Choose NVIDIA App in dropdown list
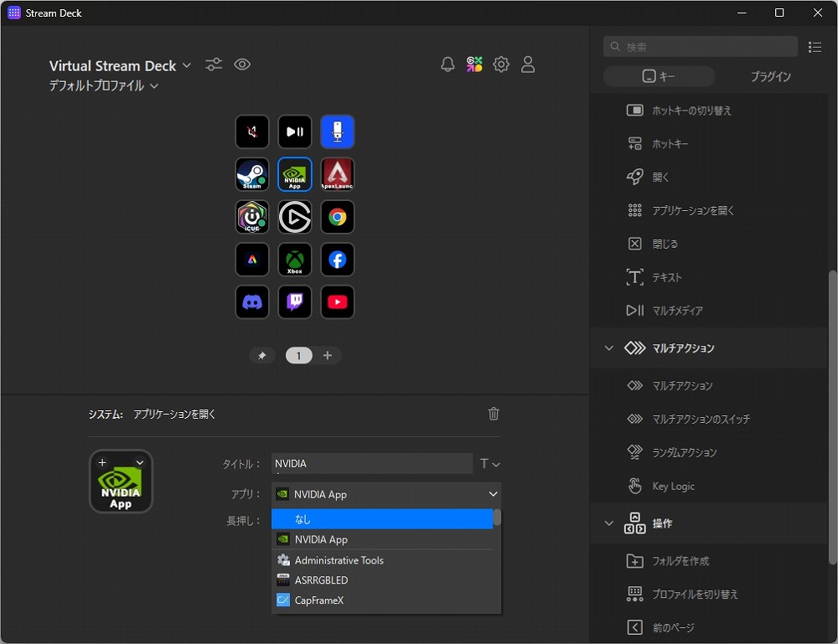 point(382,539)
